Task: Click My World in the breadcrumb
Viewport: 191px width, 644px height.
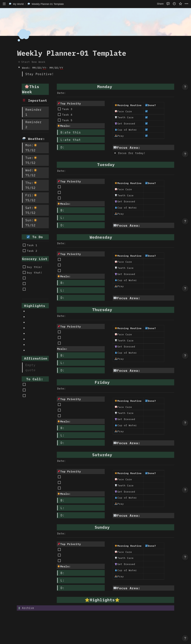Action: pos(18,4)
